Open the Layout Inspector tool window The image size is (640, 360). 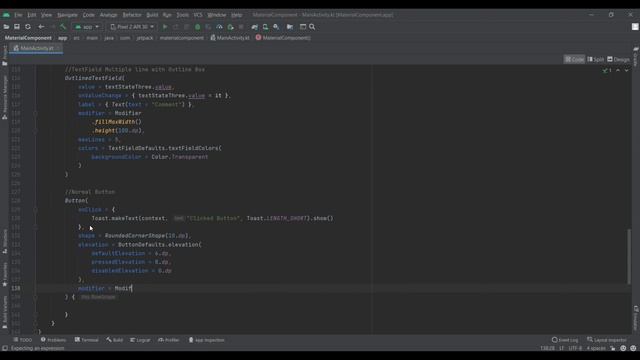[x=608, y=340]
